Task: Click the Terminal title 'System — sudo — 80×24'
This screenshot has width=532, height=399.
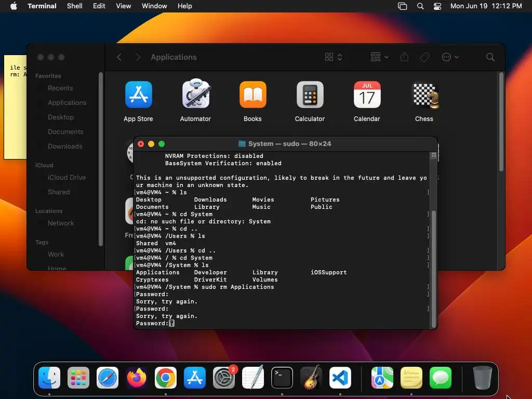Action: (x=289, y=144)
